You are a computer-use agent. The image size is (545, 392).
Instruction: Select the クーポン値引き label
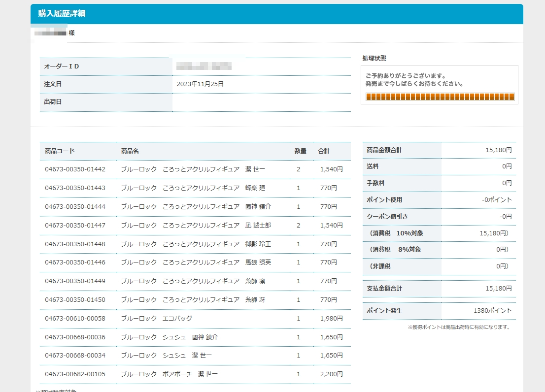pyautogui.click(x=387, y=216)
